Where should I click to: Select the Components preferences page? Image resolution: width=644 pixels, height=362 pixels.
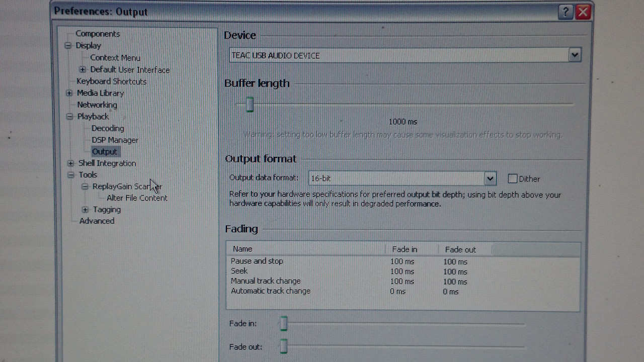[98, 34]
